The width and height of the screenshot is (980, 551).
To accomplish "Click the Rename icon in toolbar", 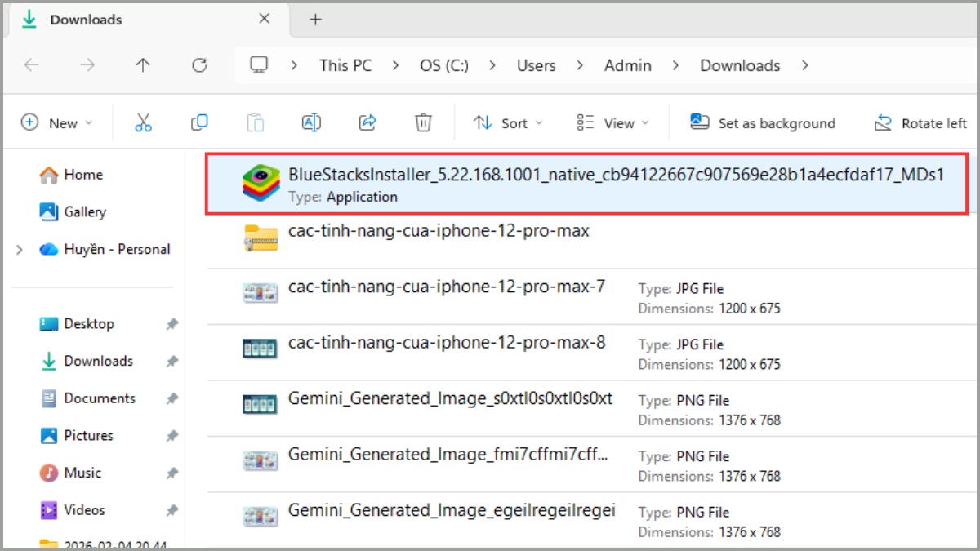I will [311, 122].
